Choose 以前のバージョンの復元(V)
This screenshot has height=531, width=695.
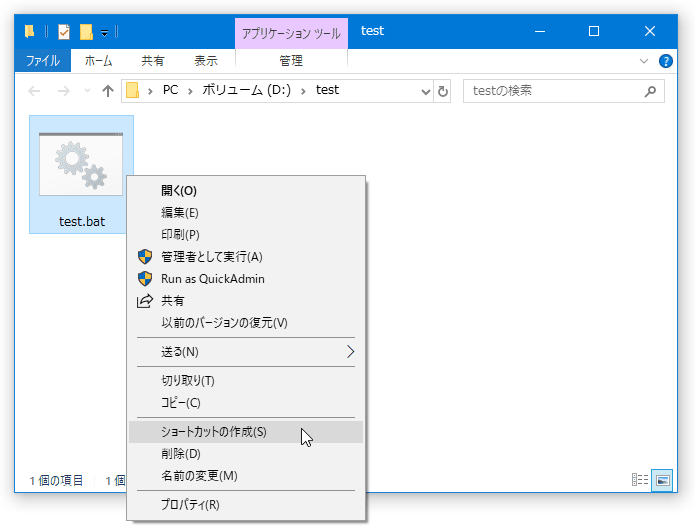(x=246, y=323)
